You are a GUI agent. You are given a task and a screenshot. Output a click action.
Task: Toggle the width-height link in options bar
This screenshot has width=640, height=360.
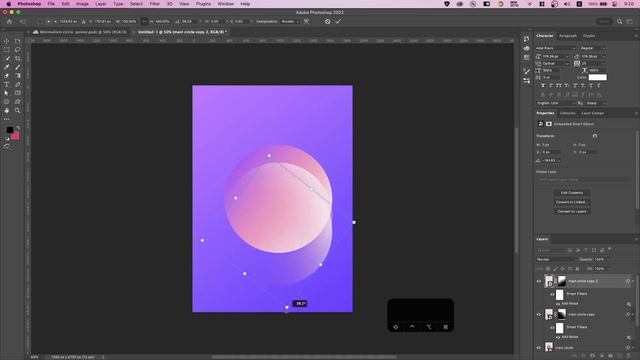144,22
